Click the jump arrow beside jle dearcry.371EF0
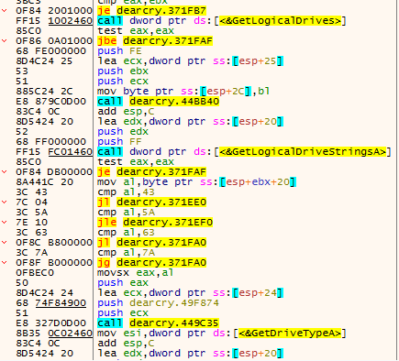 pyautogui.click(x=4, y=222)
